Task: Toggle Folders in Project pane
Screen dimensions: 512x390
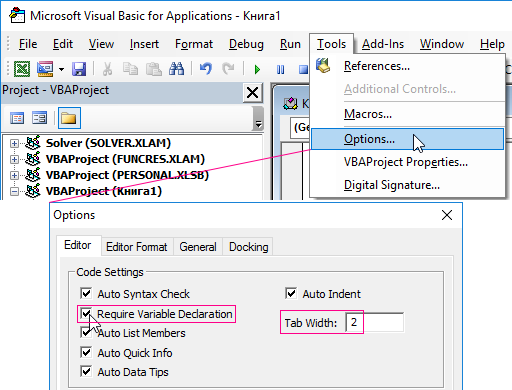Action: [69, 118]
